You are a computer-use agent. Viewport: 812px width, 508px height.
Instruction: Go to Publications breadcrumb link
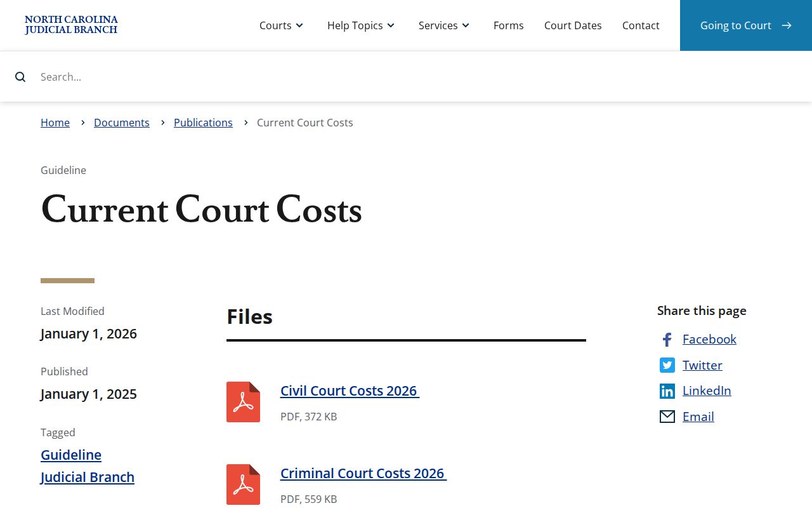tap(203, 123)
